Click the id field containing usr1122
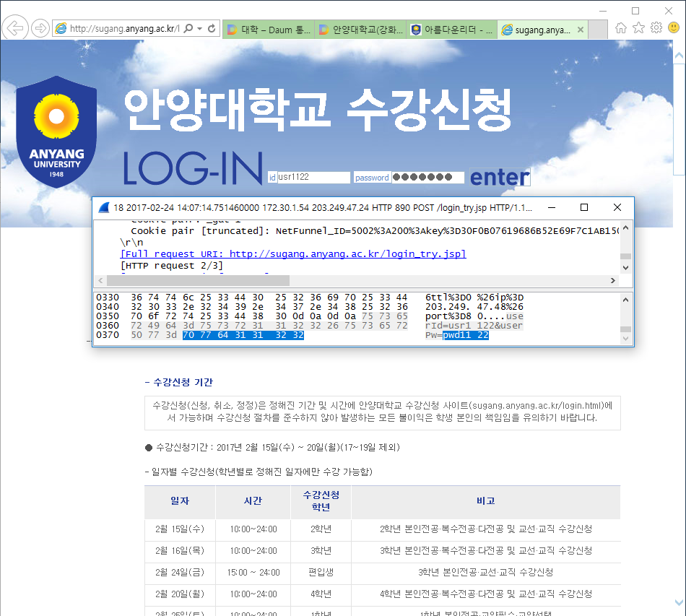686x616 pixels. click(313, 177)
